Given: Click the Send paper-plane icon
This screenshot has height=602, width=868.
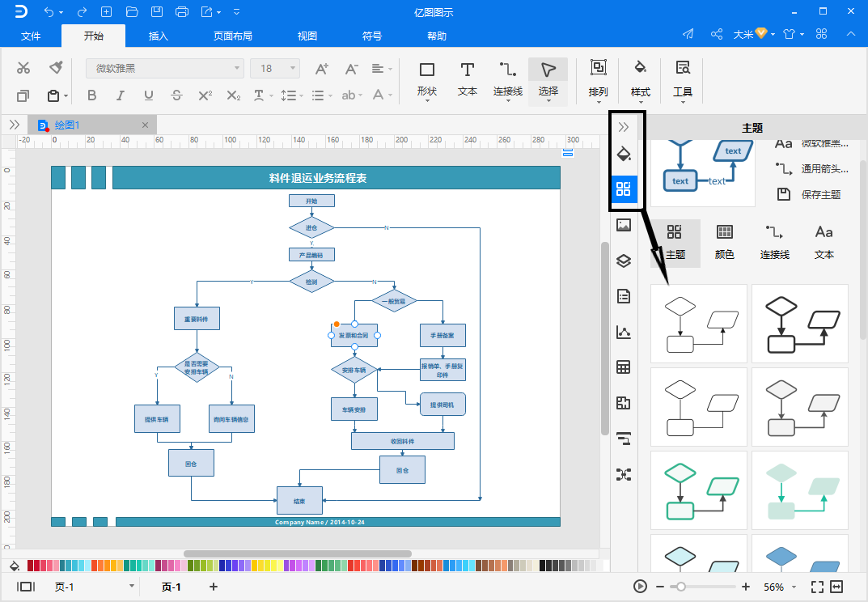Looking at the screenshot, I should click(688, 34).
